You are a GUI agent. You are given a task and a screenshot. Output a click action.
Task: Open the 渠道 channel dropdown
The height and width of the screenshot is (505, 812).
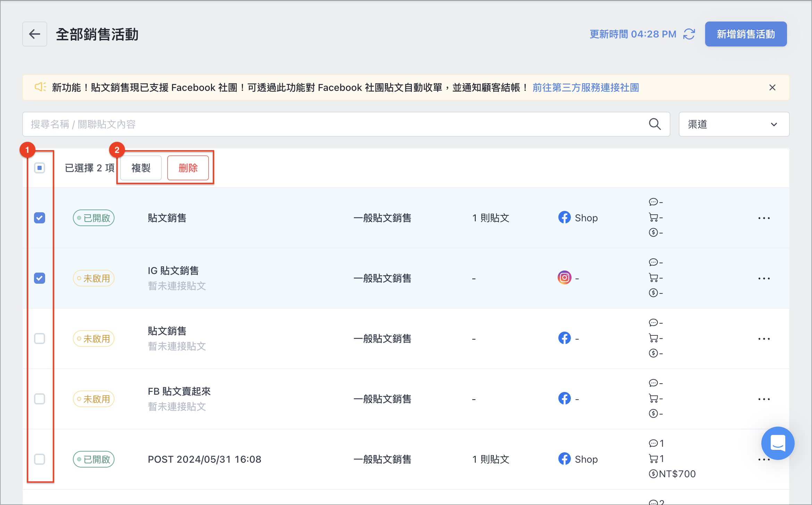734,124
